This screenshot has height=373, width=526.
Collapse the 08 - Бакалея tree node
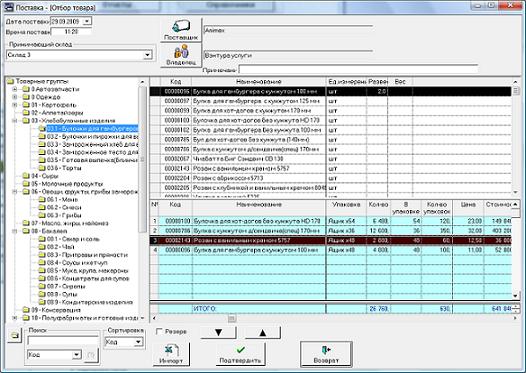pyautogui.click(x=15, y=231)
